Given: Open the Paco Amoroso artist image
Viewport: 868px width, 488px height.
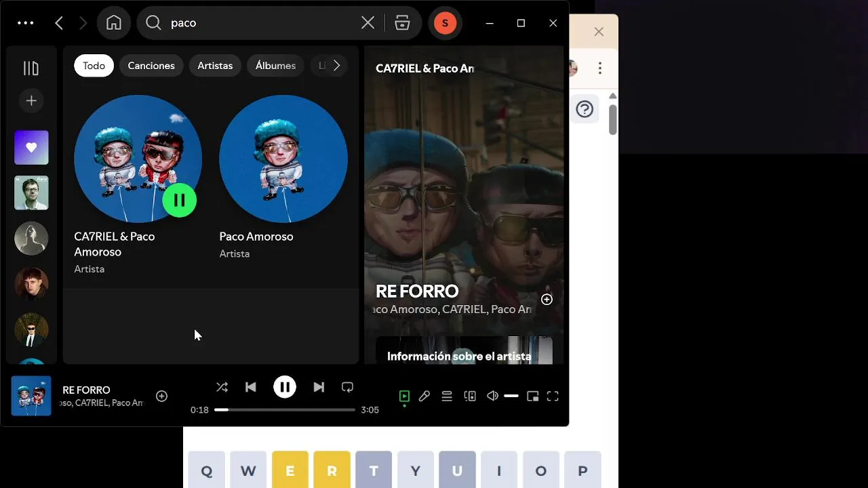Looking at the screenshot, I should [283, 159].
